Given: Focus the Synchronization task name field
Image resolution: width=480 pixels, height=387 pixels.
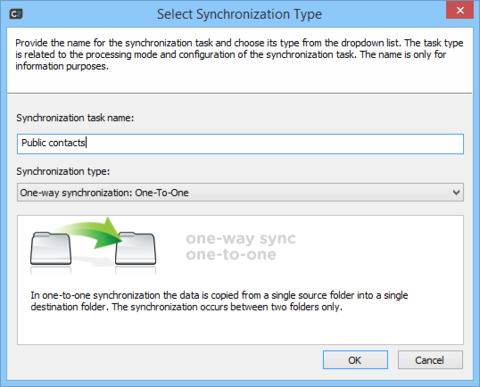Looking at the screenshot, I should [x=240, y=144].
